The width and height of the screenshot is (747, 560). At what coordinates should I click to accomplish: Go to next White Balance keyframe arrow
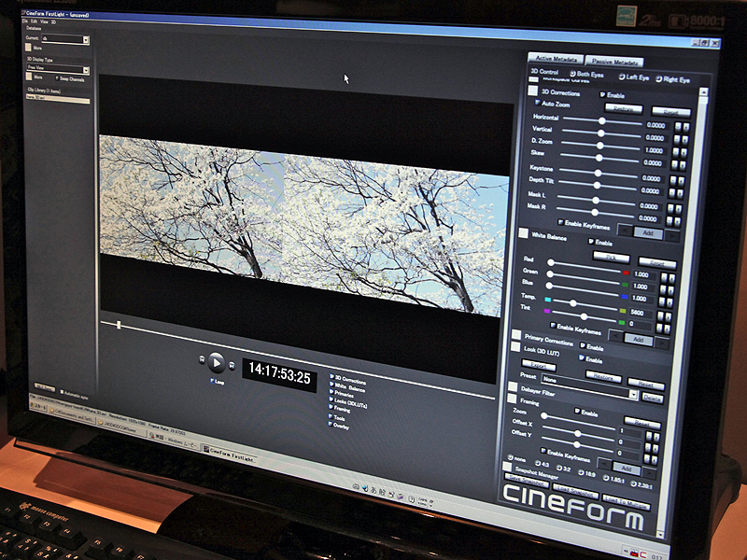[x=662, y=342]
